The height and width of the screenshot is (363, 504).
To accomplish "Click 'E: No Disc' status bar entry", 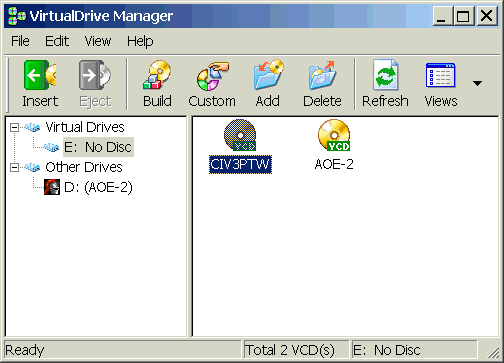I will [387, 350].
